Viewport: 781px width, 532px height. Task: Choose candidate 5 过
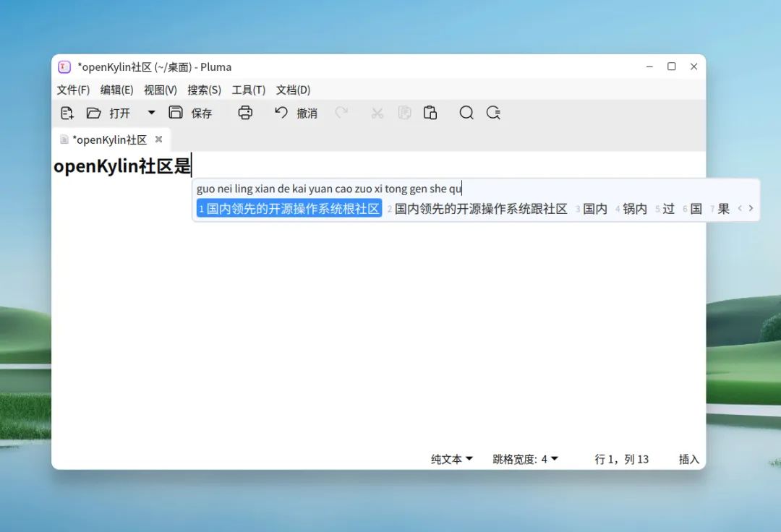click(665, 208)
